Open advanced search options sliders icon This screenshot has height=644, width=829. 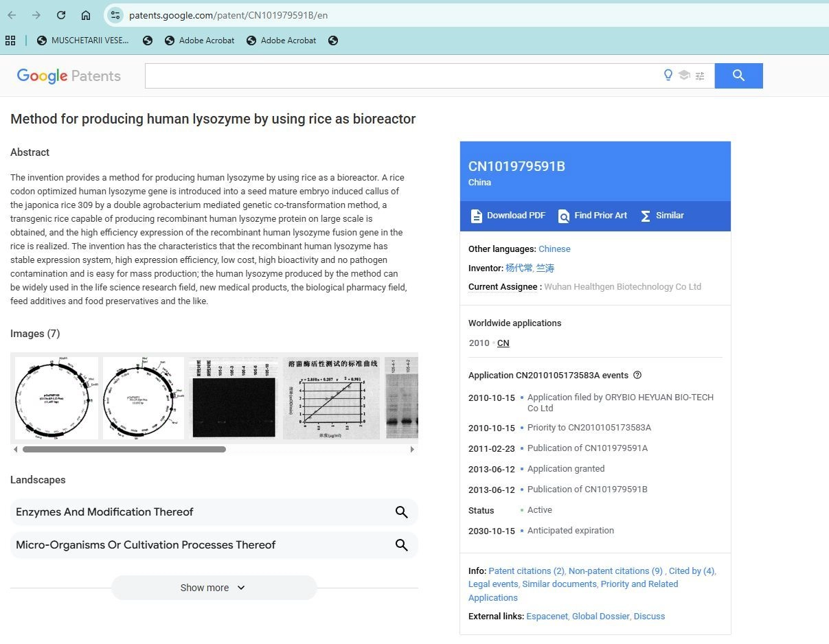click(x=700, y=76)
